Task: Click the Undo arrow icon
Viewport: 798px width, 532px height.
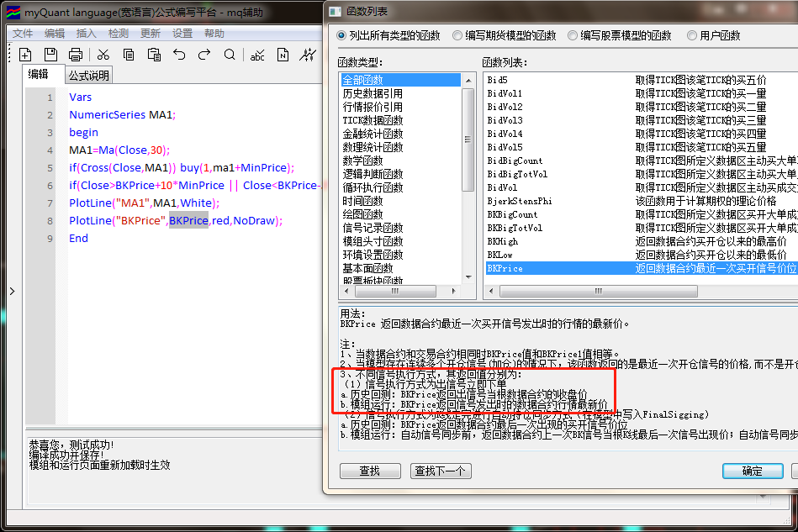Action: 179,55
